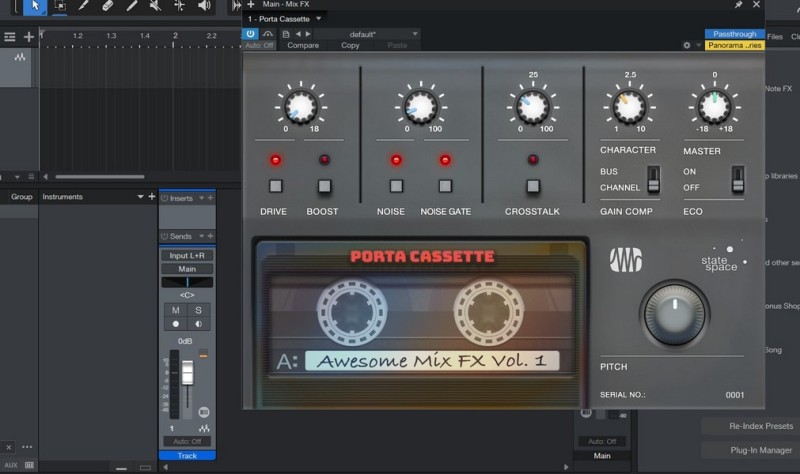Activate Inserts power toggle

(164, 198)
